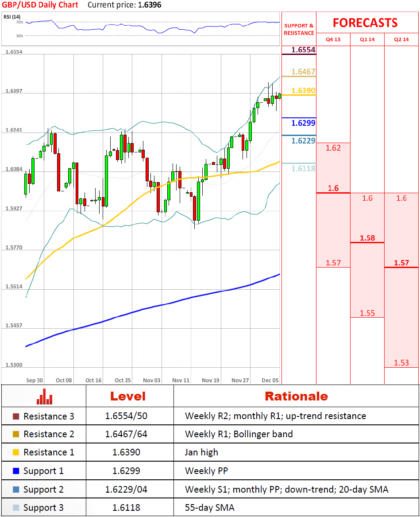Select the Q2 14 forecast column header
The image size is (420, 517).
[x=401, y=39]
